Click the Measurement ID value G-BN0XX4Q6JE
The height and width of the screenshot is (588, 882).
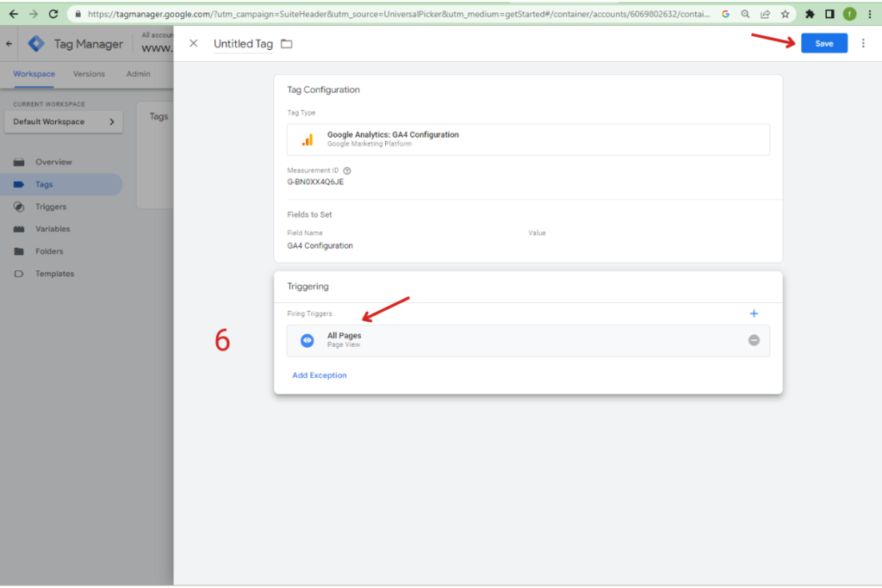click(315, 183)
